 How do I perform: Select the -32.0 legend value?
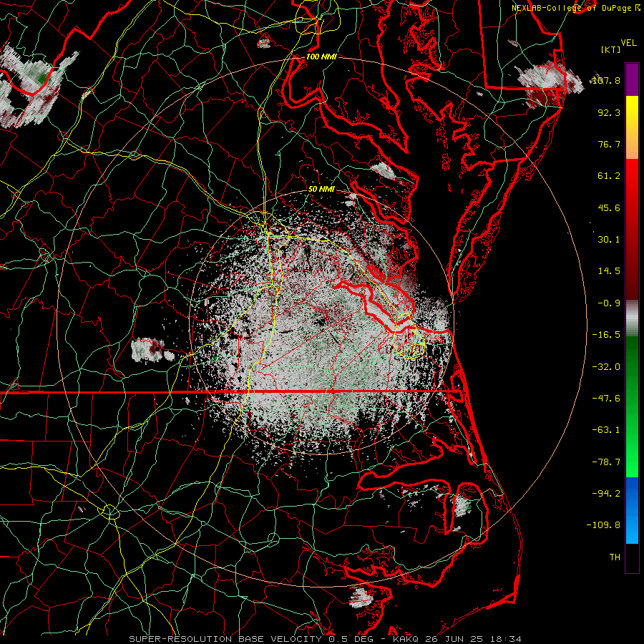click(x=606, y=367)
